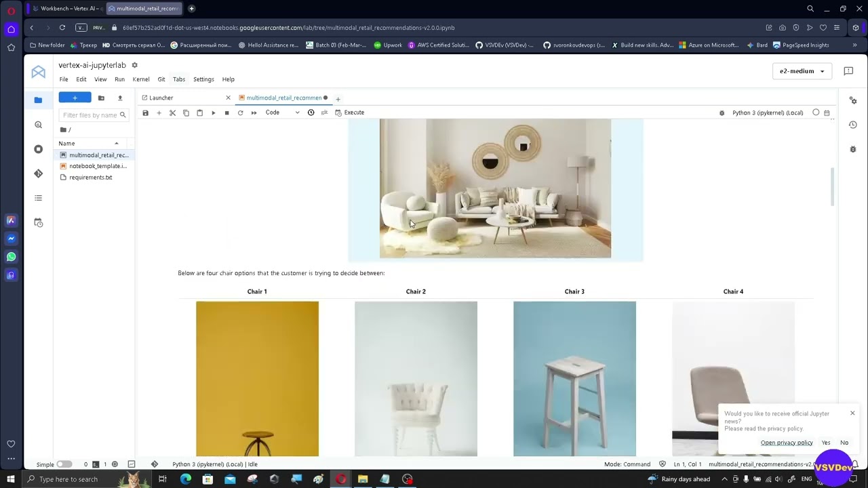Image resolution: width=868 pixels, height=488 pixels.
Task: Click the feedback speech bubble icon
Action: 848,71
